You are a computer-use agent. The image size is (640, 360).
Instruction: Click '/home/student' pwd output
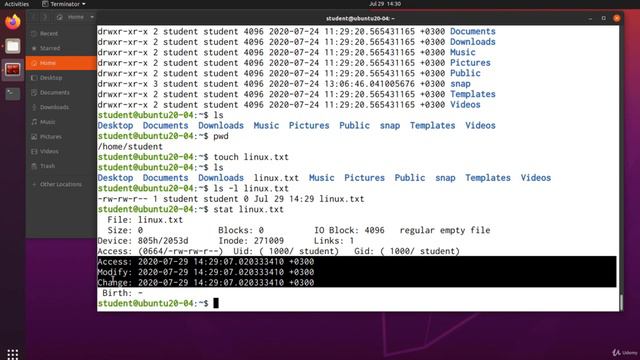point(130,147)
